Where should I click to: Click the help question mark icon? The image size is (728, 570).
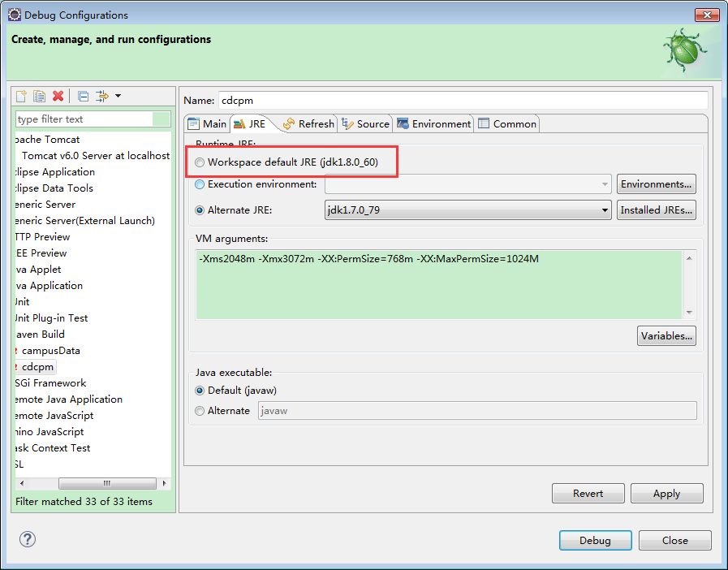(27, 538)
